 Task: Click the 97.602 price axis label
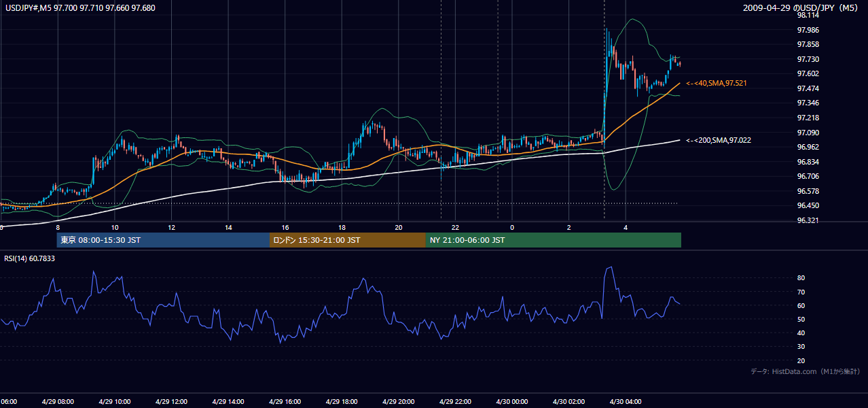(808, 74)
